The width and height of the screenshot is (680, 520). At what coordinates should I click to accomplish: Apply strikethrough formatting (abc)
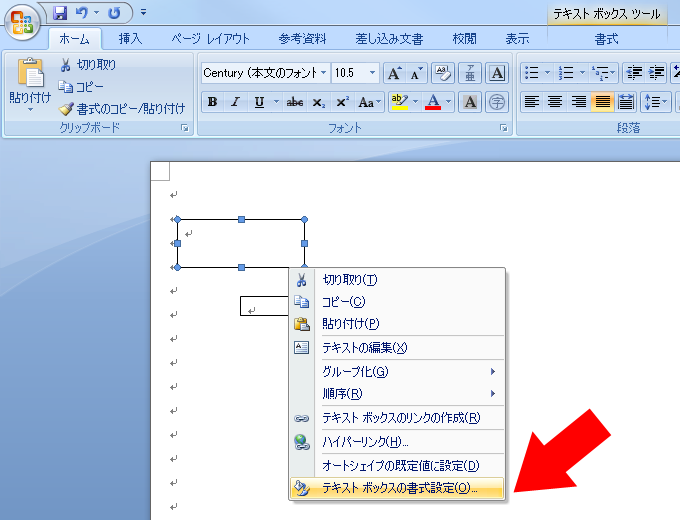pyautogui.click(x=295, y=102)
